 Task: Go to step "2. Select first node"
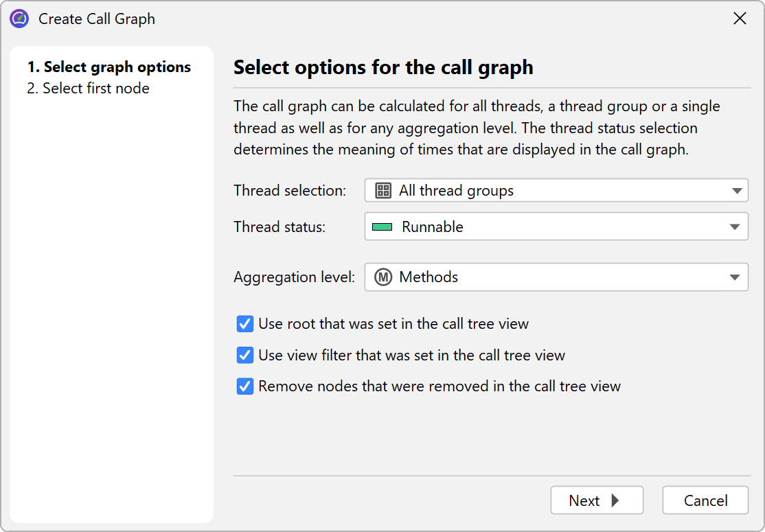[x=88, y=89]
